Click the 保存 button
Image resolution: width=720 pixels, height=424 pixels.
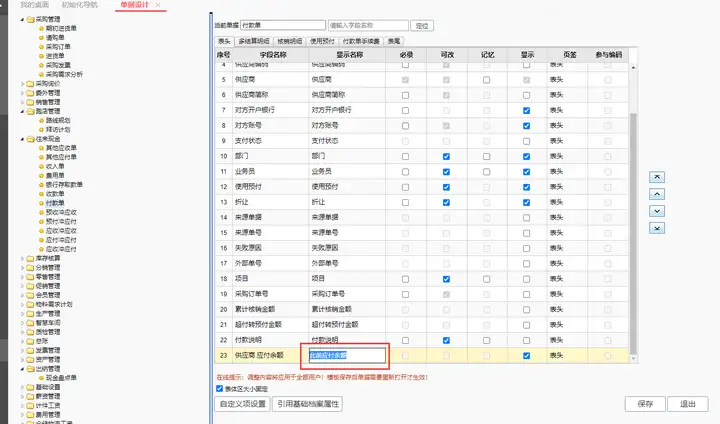pos(645,404)
